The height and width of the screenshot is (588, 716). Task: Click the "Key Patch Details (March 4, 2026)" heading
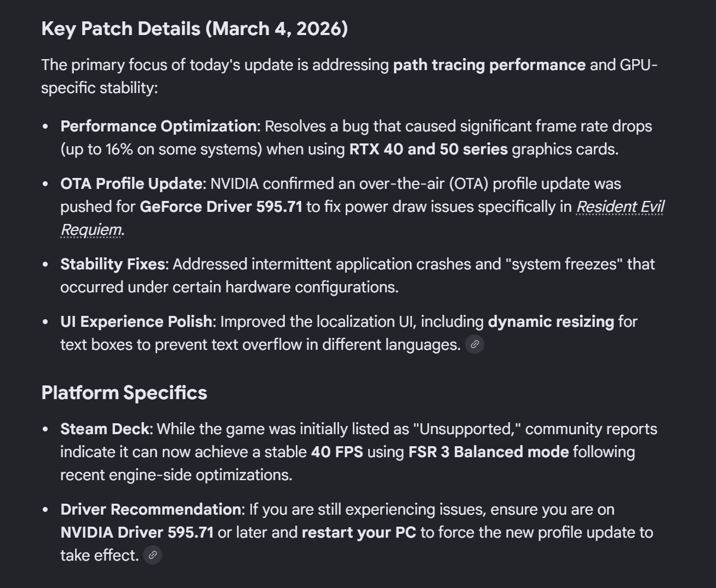point(194,28)
